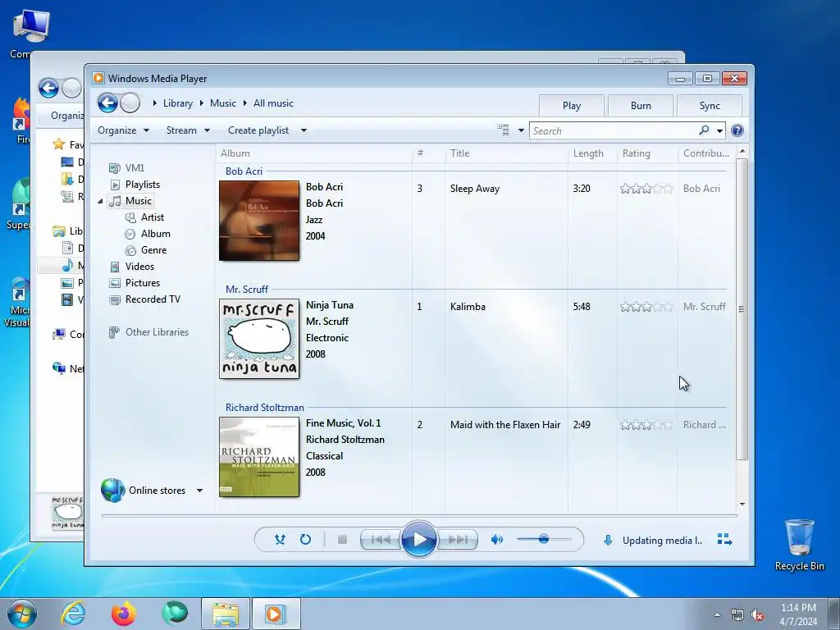Click the search magnifier icon
The height and width of the screenshot is (630, 840).
click(x=704, y=130)
